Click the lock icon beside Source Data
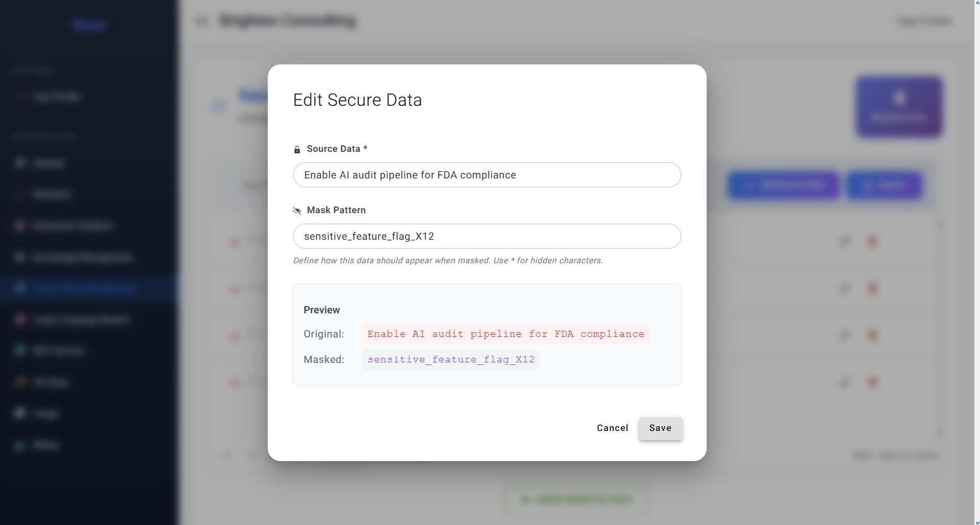Viewport: 980px width, 525px height. click(297, 149)
